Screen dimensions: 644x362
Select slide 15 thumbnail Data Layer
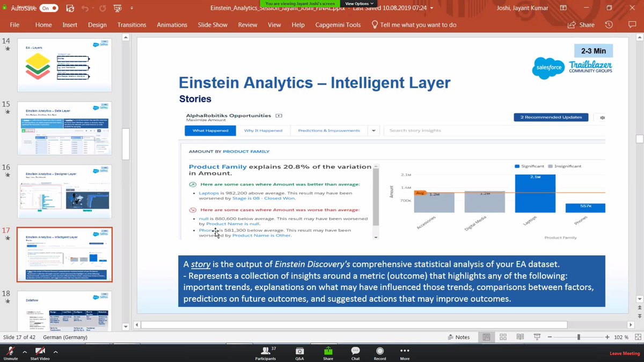pos(65,128)
